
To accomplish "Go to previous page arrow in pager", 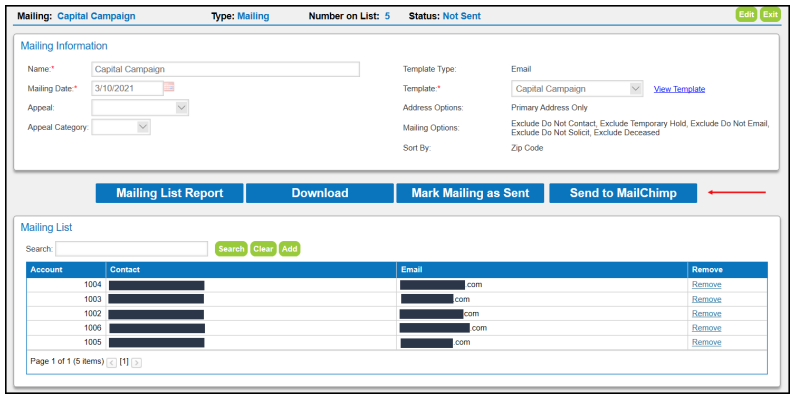I will (112, 362).
